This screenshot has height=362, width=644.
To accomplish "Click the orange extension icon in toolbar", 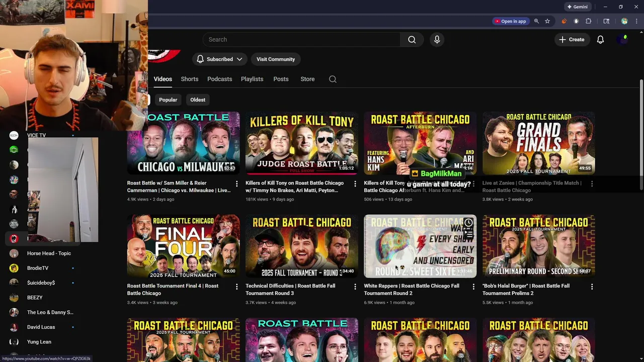I will coord(563,21).
